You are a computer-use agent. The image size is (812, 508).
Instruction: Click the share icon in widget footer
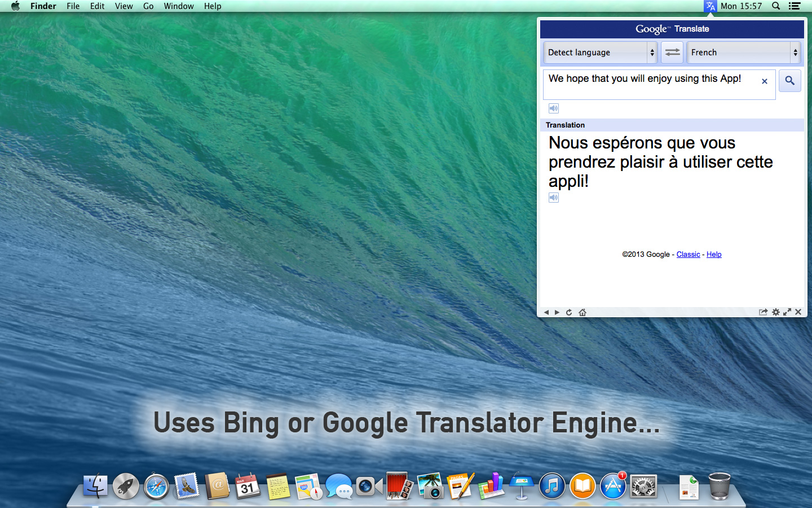coord(763,312)
